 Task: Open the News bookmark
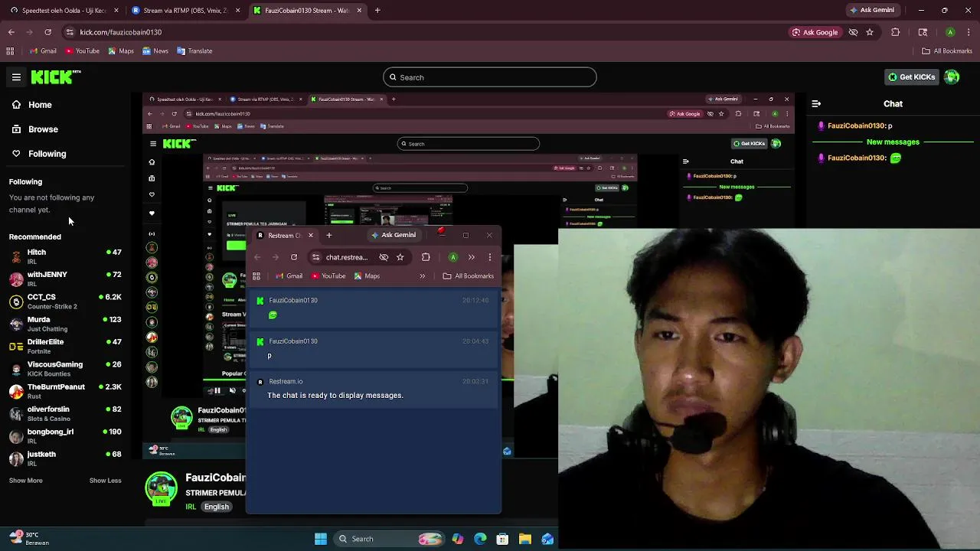click(155, 51)
